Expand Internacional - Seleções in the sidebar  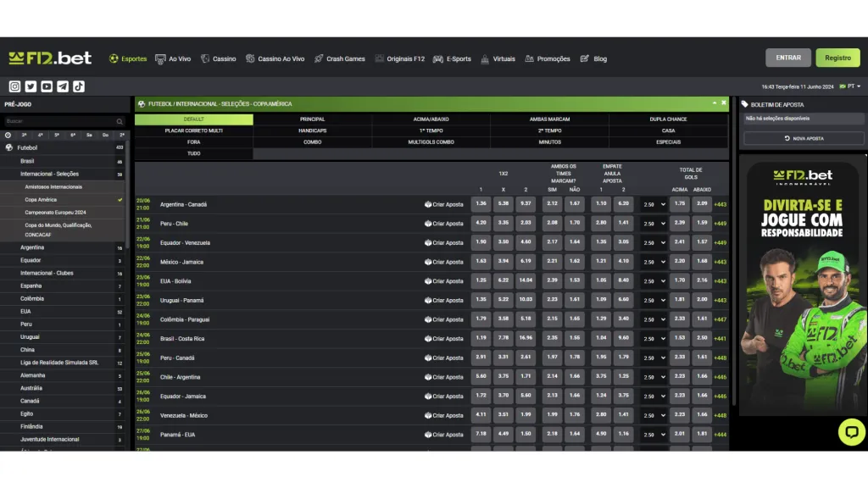pyautogui.click(x=51, y=175)
